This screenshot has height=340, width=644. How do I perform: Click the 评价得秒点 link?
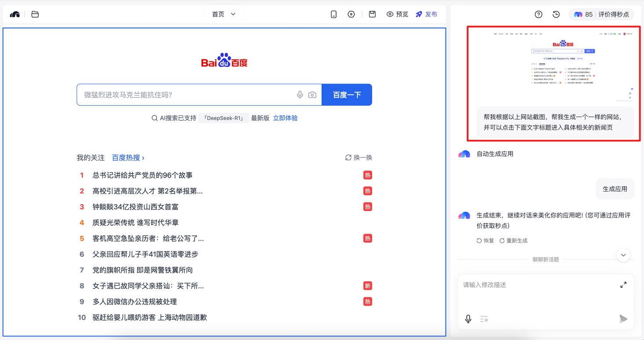[x=614, y=14]
